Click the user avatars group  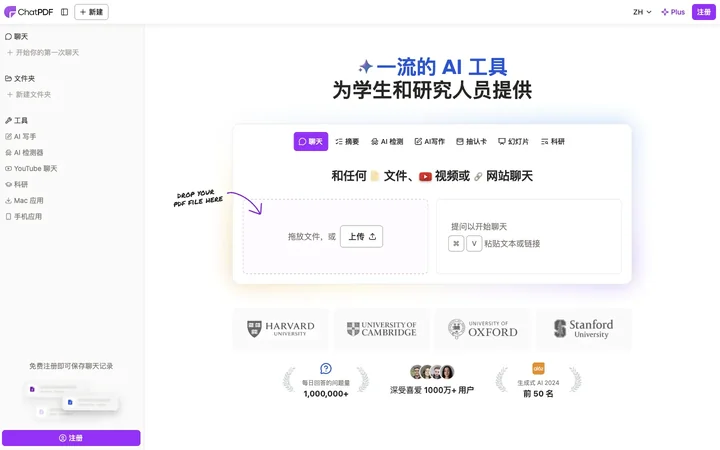coord(432,372)
